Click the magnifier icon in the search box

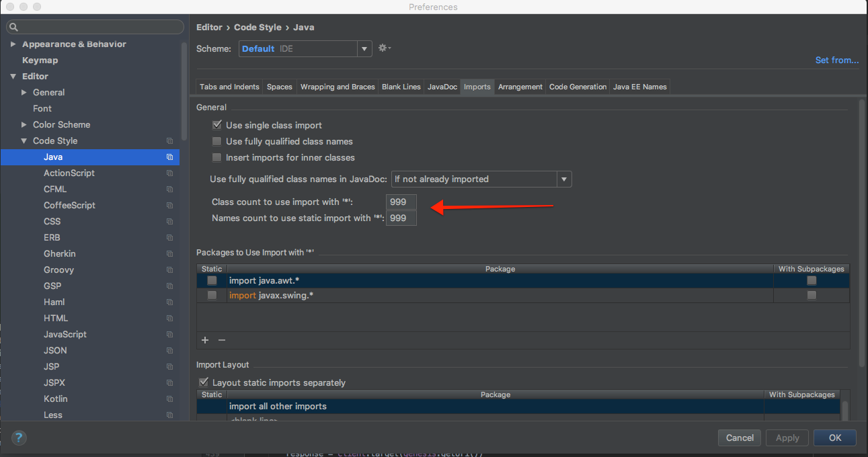click(x=14, y=28)
